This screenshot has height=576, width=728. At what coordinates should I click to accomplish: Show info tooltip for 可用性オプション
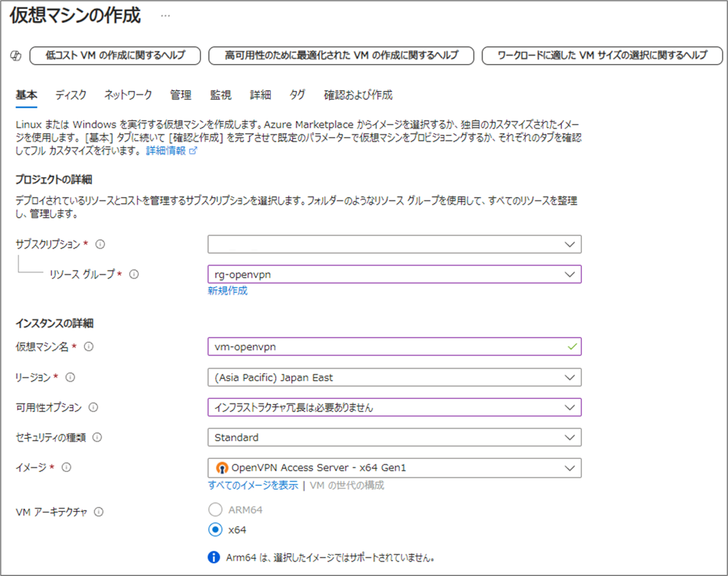pos(94,408)
